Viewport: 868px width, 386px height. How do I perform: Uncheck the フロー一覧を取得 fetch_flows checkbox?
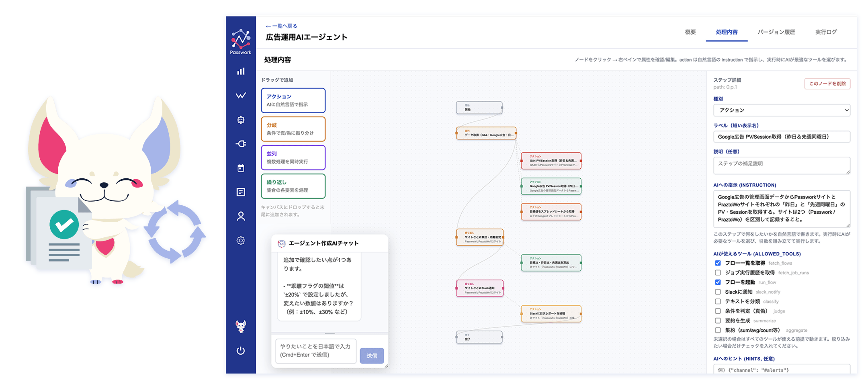(718, 263)
